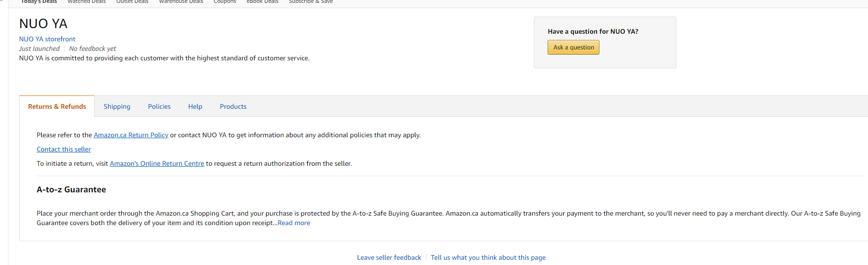
Task: Open the Policies tab
Action: pyautogui.click(x=159, y=106)
